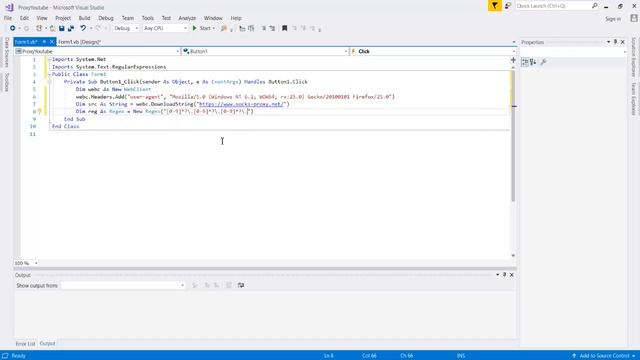The image size is (640, 360).
Task: Toggle auto hide pin on Properties panel
Action: [x=615, y=42]
